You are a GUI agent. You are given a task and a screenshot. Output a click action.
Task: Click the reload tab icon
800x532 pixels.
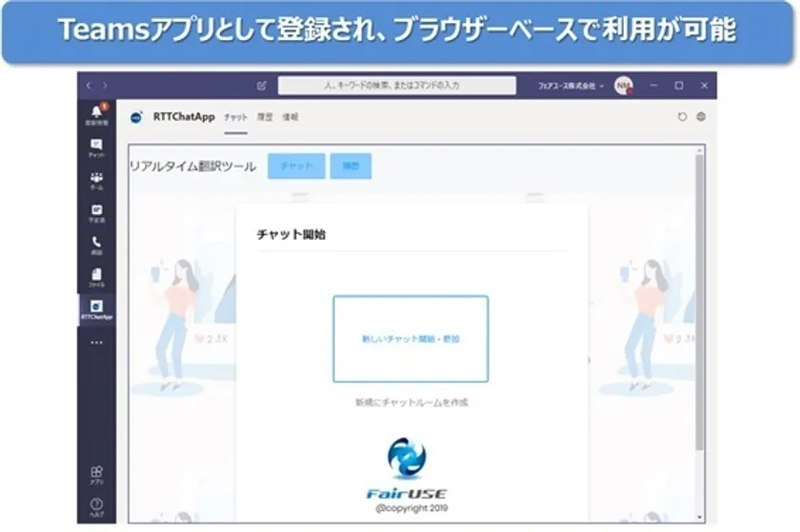coord(682,117)
